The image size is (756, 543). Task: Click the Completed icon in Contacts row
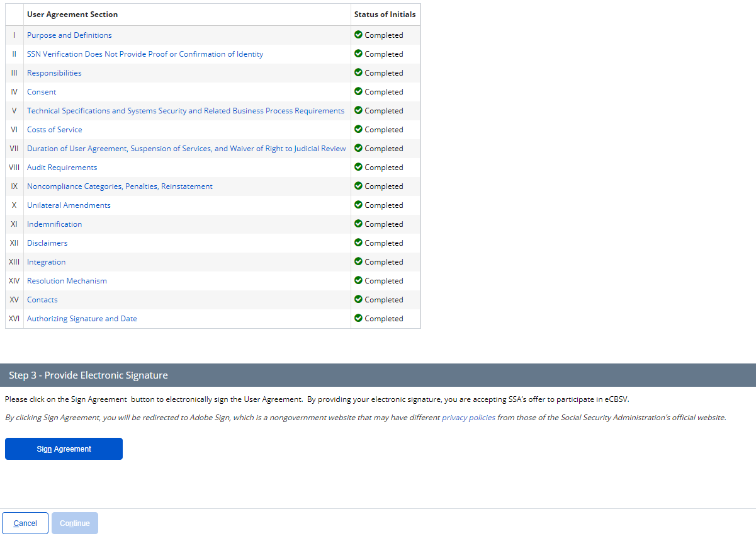[x=358, y=299]
